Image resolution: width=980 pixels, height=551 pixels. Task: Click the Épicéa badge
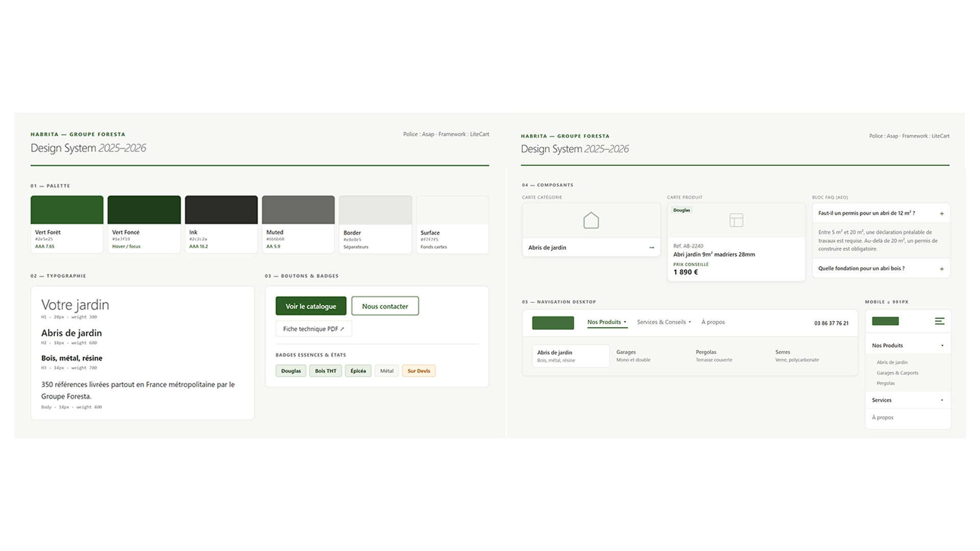[358, 371]
